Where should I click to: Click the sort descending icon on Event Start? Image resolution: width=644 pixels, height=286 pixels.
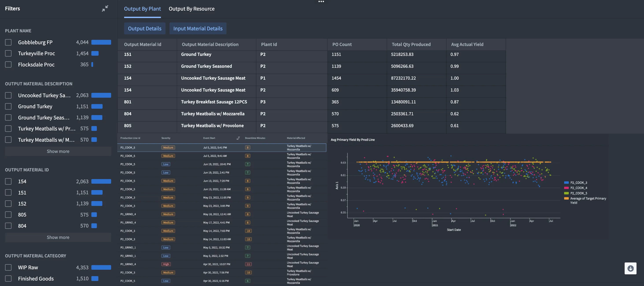click(238, 138)
